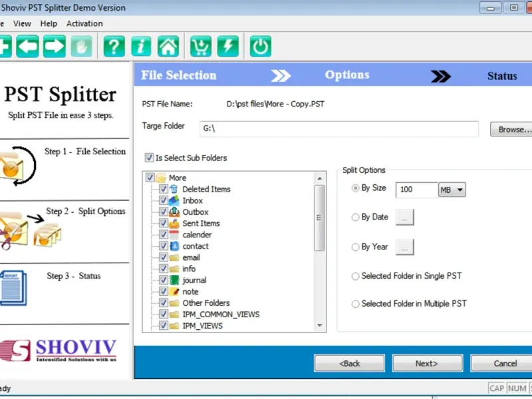The width and height of the screenshot is (532, 399).
Task: Open By Date ellipsis picker button
Action: point(405,217)
